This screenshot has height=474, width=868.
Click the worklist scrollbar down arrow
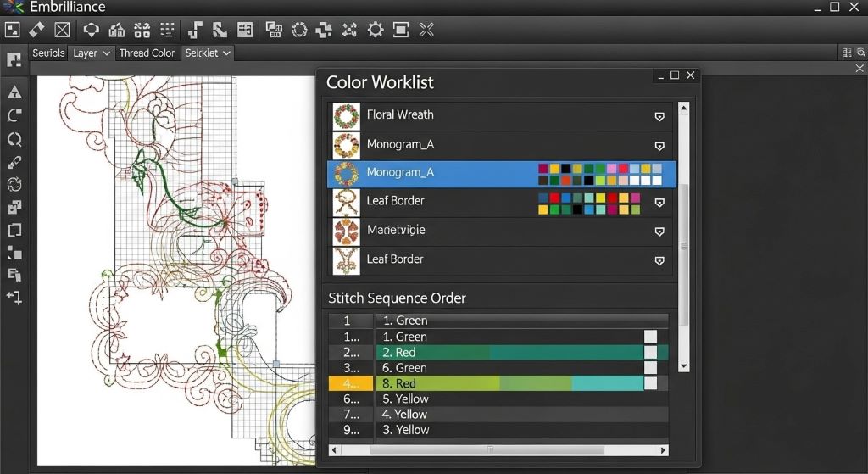click(684, 366)
